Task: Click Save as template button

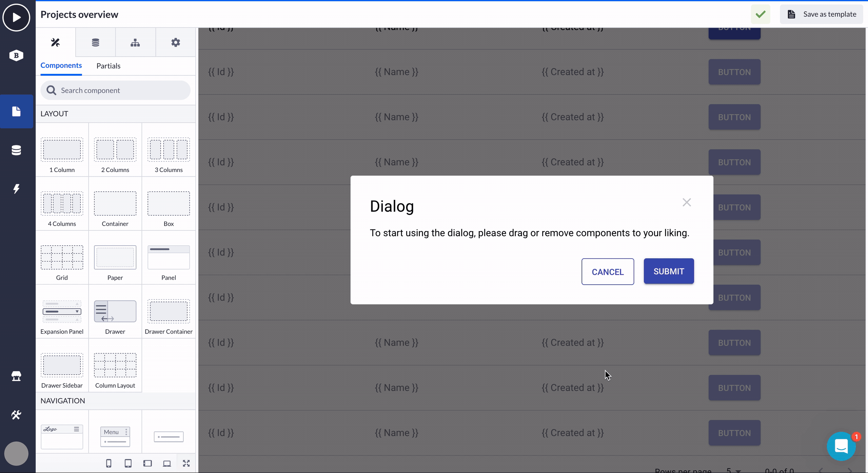Action: click(x=821, y=14)
